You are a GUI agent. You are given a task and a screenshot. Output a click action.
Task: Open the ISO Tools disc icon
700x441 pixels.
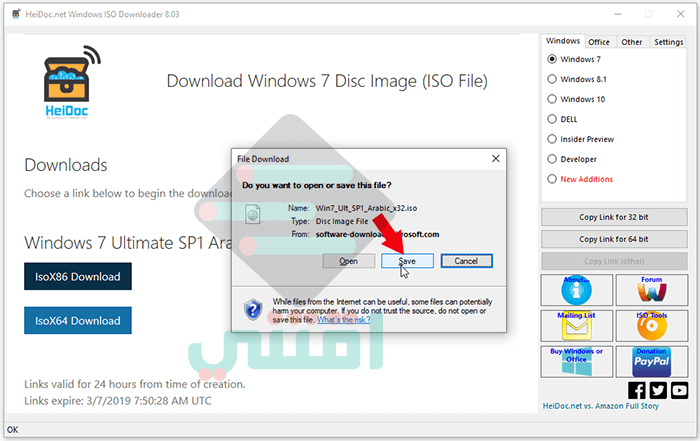point(652,326)
